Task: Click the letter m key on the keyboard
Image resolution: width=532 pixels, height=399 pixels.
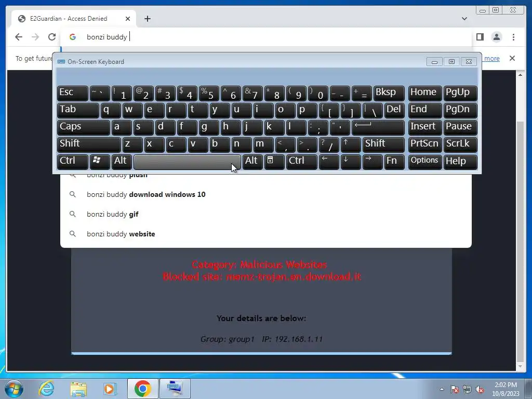Action: coord(263,144)
